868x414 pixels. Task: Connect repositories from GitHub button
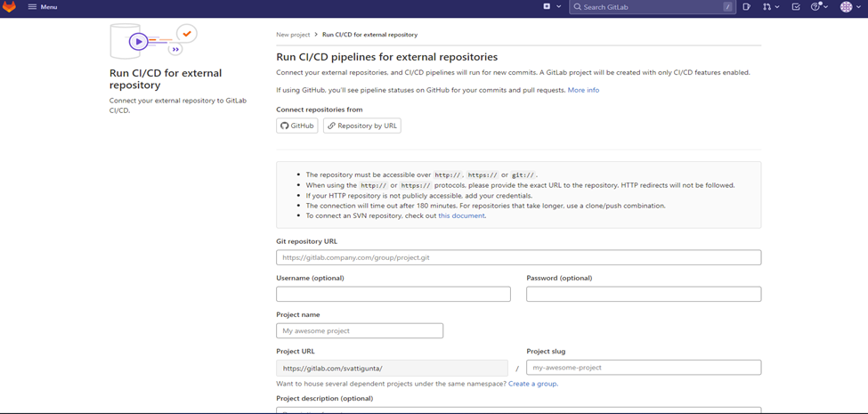[x=297, y=126]
